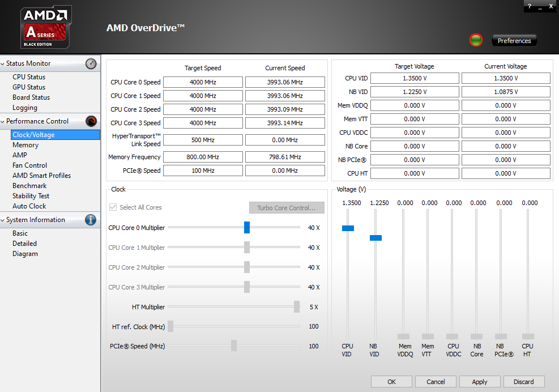This screenshot has height=392, width=559.
Task: Open the Logging page
Action: (x=24, y=108)
